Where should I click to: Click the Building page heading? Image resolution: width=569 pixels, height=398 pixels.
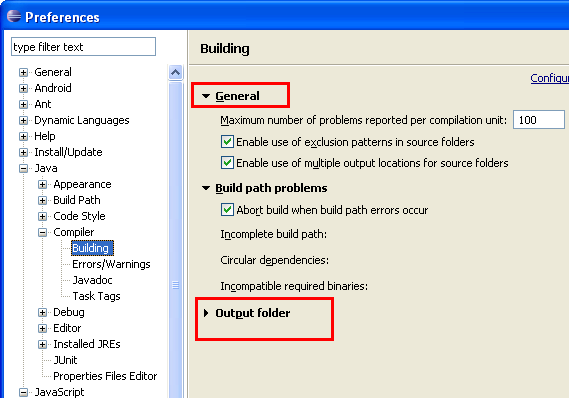225,49
